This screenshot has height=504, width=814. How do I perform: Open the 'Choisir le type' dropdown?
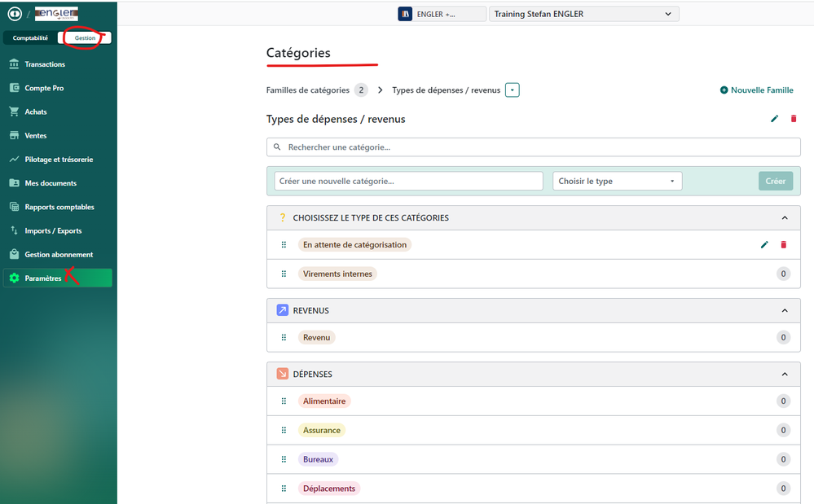tap(617, 181)
